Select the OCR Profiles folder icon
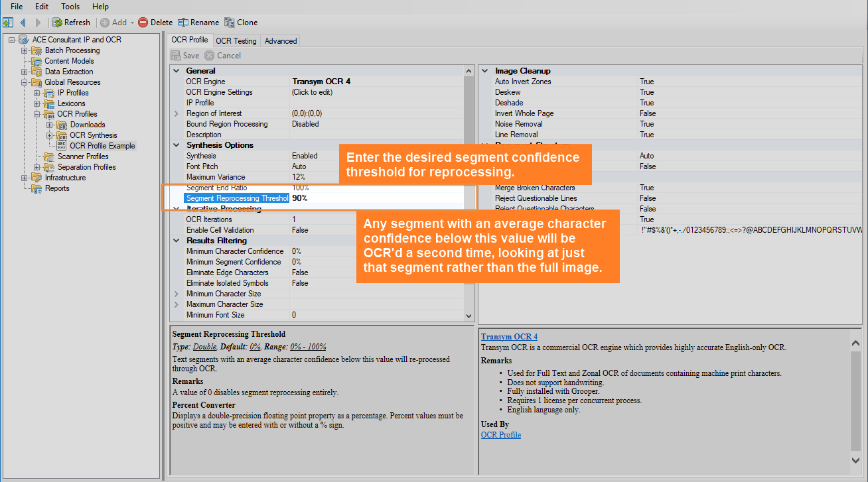This screenshot has height=482, width=868. click(x=49, y=114)
